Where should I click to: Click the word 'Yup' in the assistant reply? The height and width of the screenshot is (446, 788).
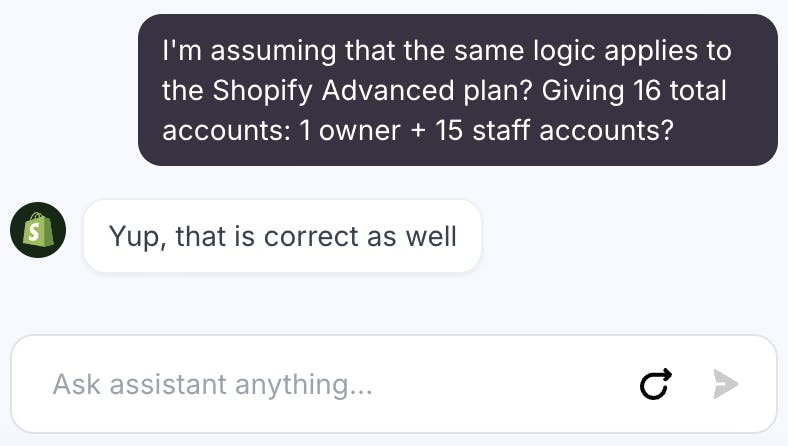click(133, 236)
